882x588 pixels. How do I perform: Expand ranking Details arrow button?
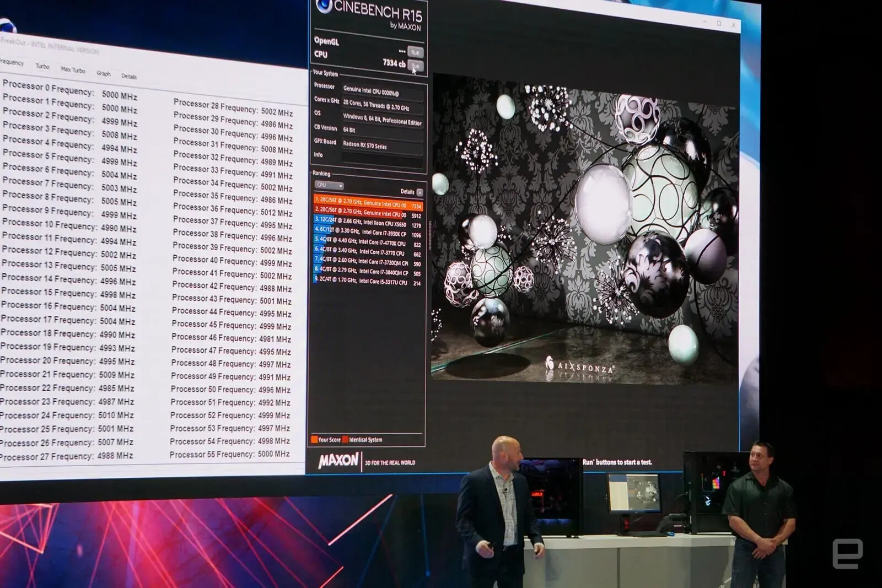[x=420, y=192]
